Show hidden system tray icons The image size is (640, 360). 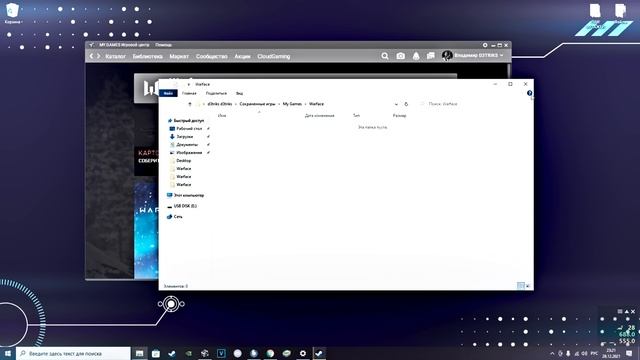click(552, 353)
